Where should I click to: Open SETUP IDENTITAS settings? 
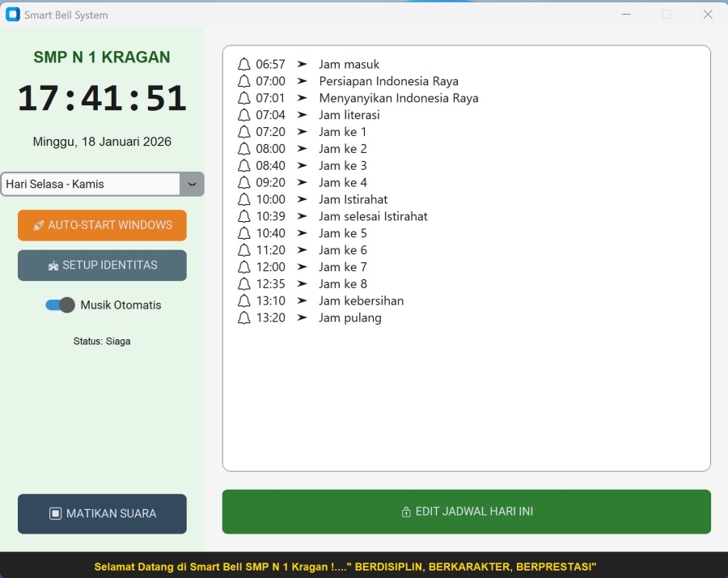[x=102, y=266]
